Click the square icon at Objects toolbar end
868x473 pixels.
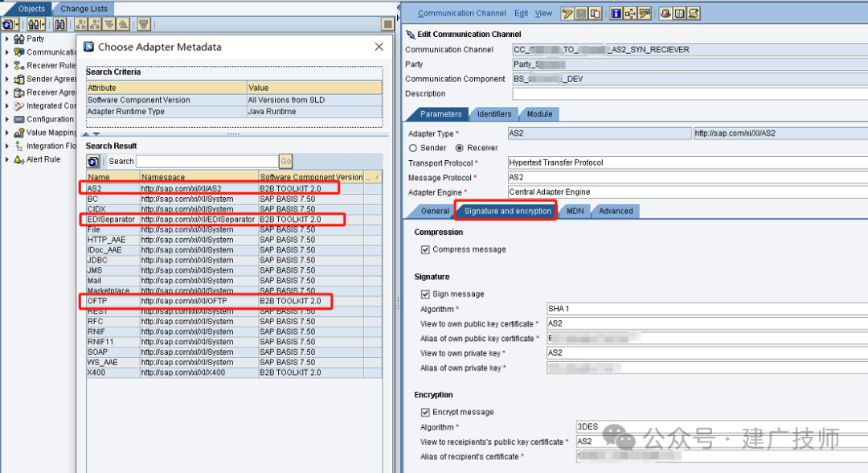(x=387, y=24)
